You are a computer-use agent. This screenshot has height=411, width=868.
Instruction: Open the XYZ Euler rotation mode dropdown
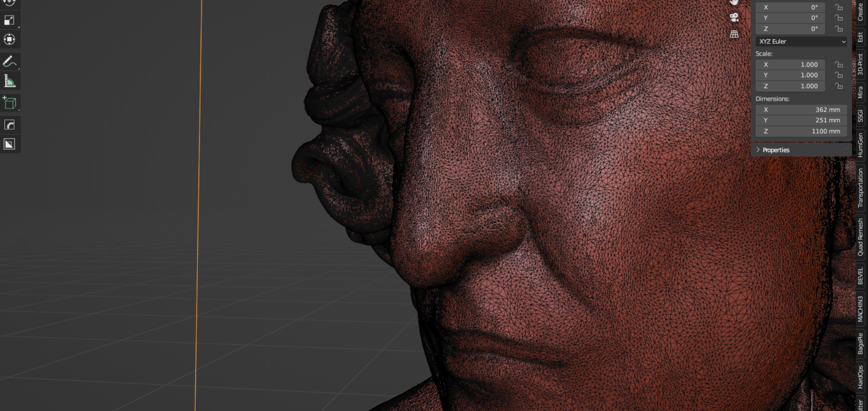[801, 42]
